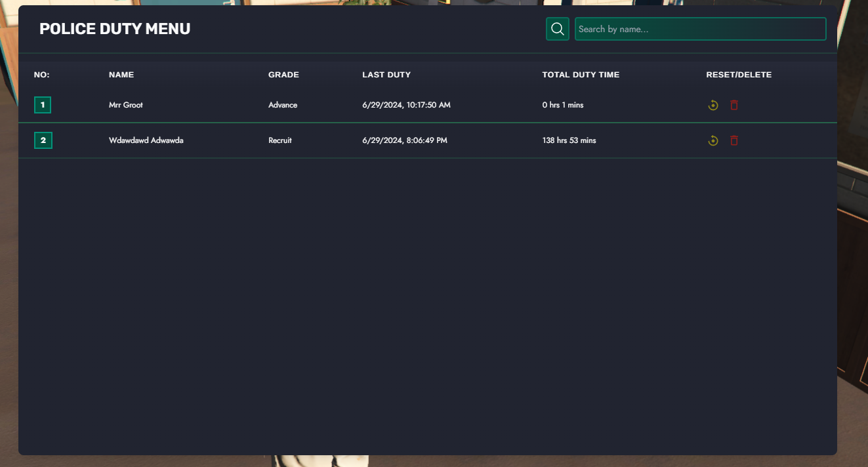Delete Wdawdawd Adwawda's duty record

point(734,140)
